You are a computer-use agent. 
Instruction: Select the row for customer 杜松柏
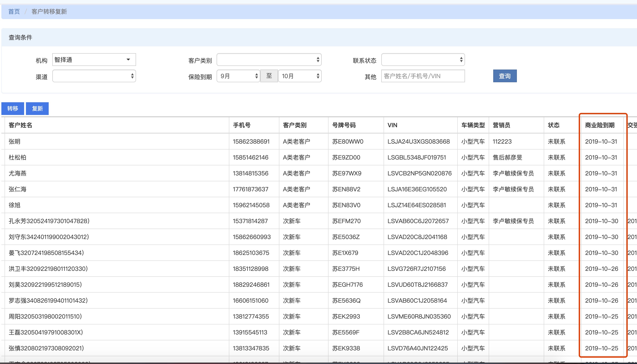18,157
